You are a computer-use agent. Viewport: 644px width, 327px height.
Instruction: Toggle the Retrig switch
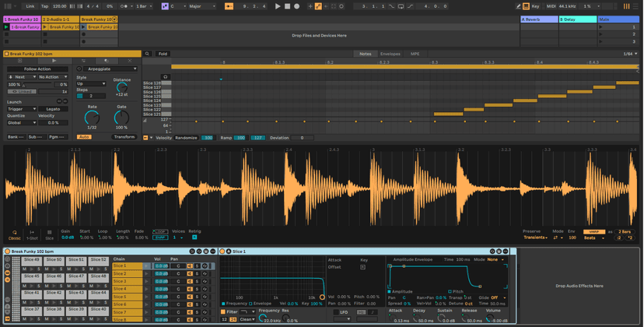pos(194,237)
